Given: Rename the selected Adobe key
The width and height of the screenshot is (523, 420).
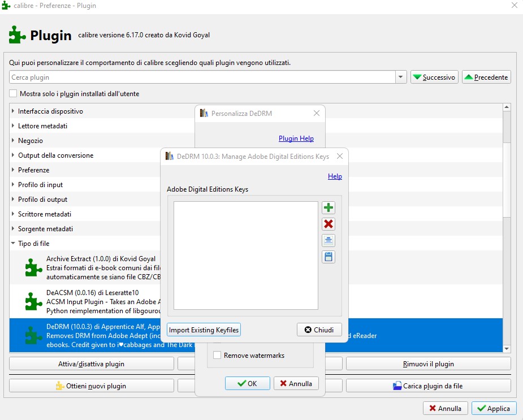Looking at the screenshot, I should [329, 240].
